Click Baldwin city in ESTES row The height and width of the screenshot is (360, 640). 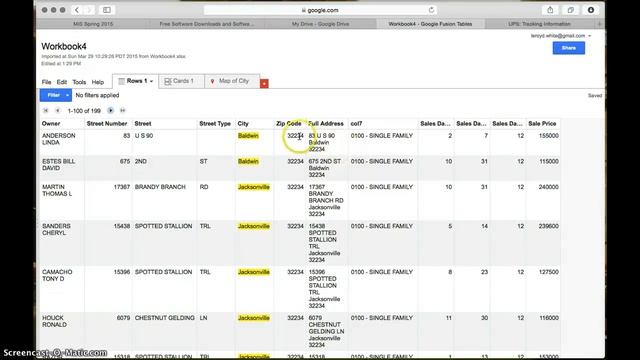point(248,161)
